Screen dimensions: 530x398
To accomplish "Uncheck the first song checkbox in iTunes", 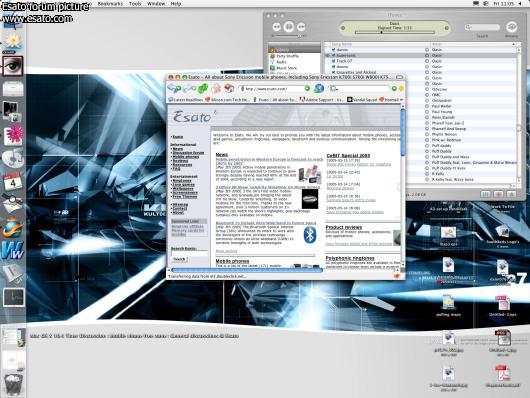I will click(333, 50).
